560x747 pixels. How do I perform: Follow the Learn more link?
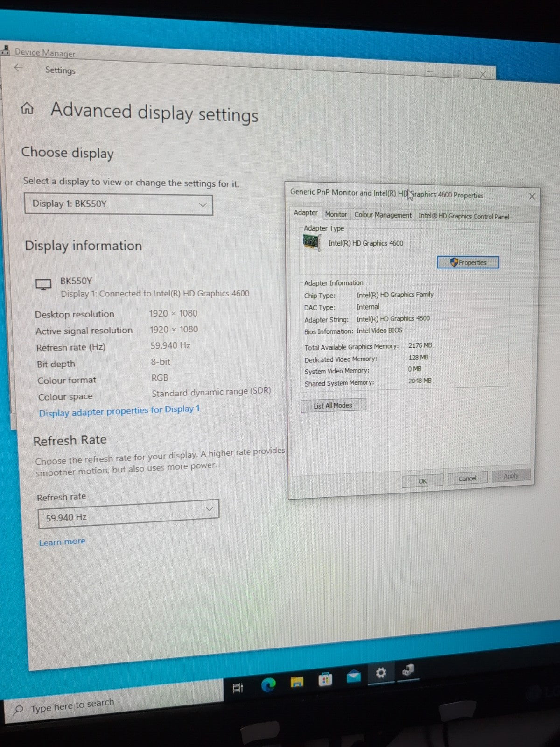coord(62,542)
